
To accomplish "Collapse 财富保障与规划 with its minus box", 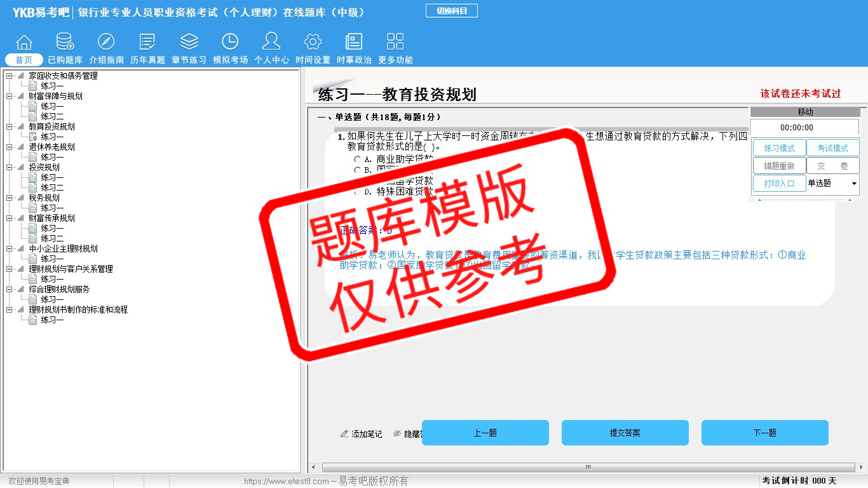I will 9,97.
